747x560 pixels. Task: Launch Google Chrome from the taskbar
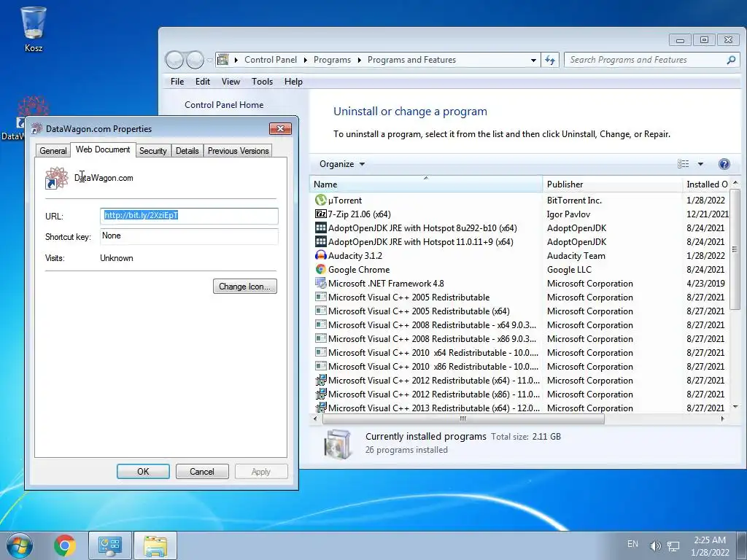[65, 545]
